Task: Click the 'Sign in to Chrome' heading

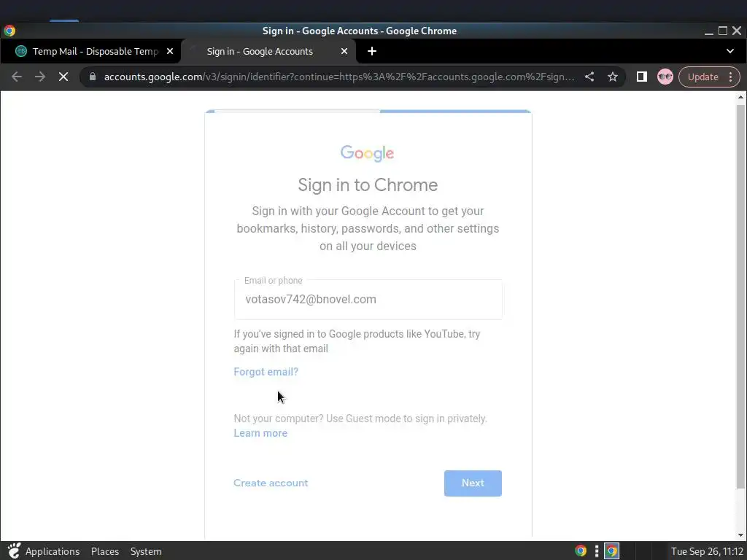Action: pyautogui.click(x=368, y=184)
